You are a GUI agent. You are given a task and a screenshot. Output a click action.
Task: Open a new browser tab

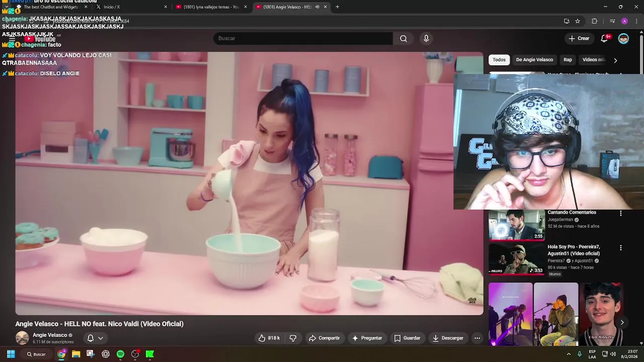[337, 7]
